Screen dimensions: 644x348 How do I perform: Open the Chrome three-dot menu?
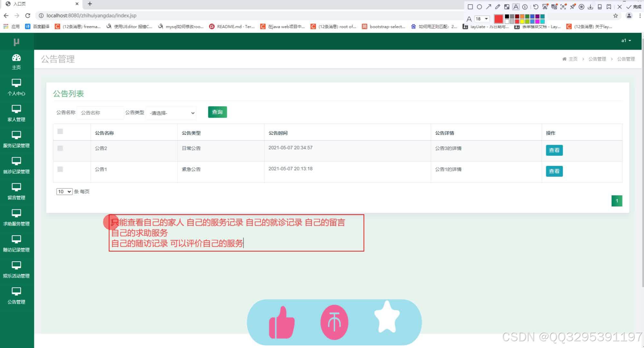pyautogui.click(x=640, y=15)
